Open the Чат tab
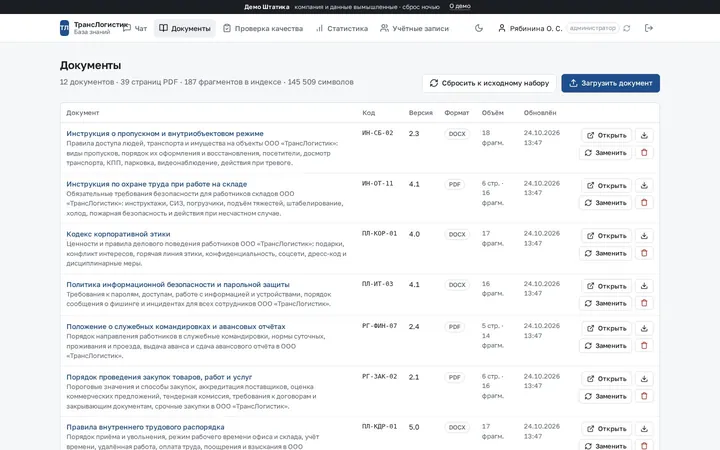The height and width of the screenshot is (450, 720). coord(135,28)
